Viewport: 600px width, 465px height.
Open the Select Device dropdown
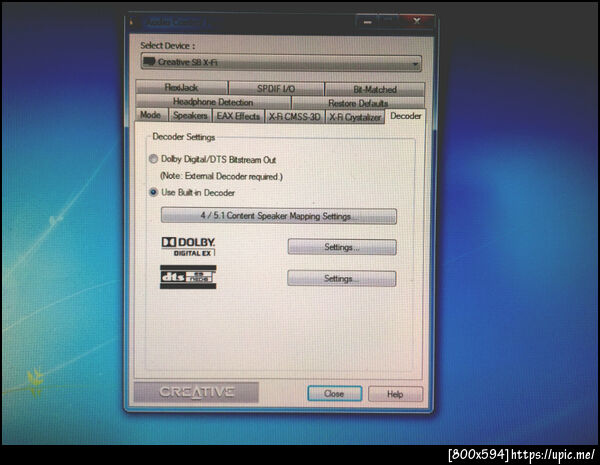[281, 62]
